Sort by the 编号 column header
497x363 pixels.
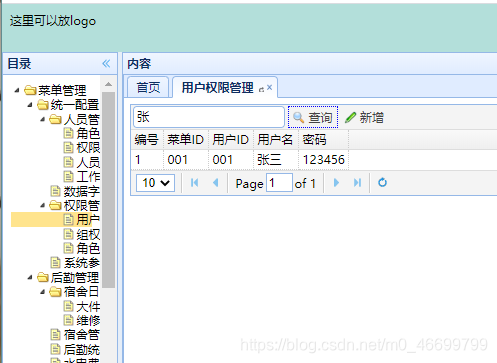tap(147, 139)
